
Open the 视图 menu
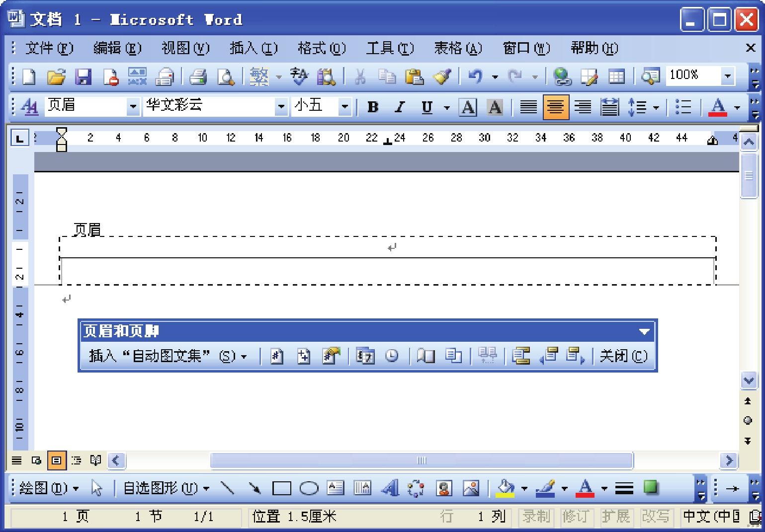(185, 48)
